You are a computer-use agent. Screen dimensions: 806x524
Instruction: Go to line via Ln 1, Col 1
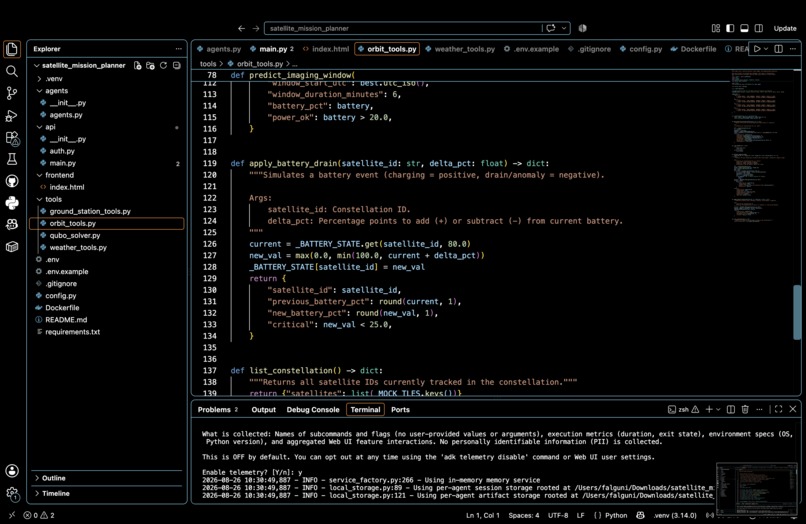click(x=483, y=515)
